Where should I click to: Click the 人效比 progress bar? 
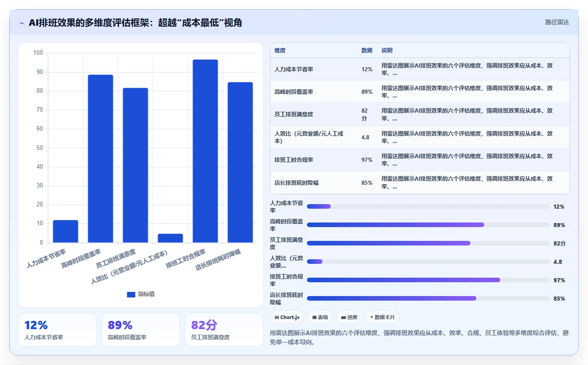pyautogui.click(x=428, y=262)
